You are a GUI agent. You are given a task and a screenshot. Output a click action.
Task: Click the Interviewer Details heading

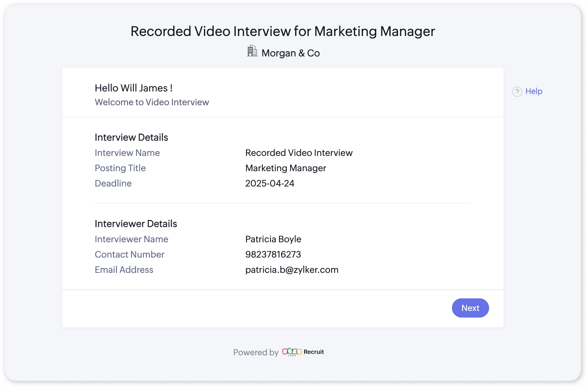[136, 224]
